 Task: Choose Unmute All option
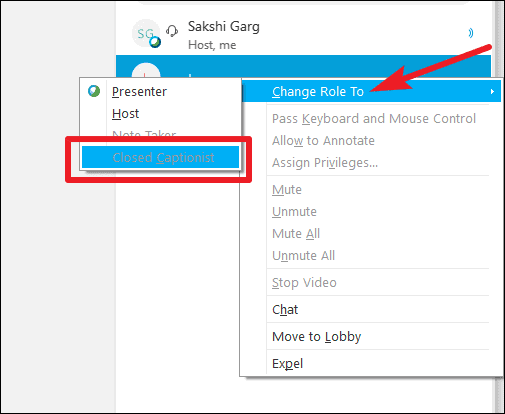(303, 256)
